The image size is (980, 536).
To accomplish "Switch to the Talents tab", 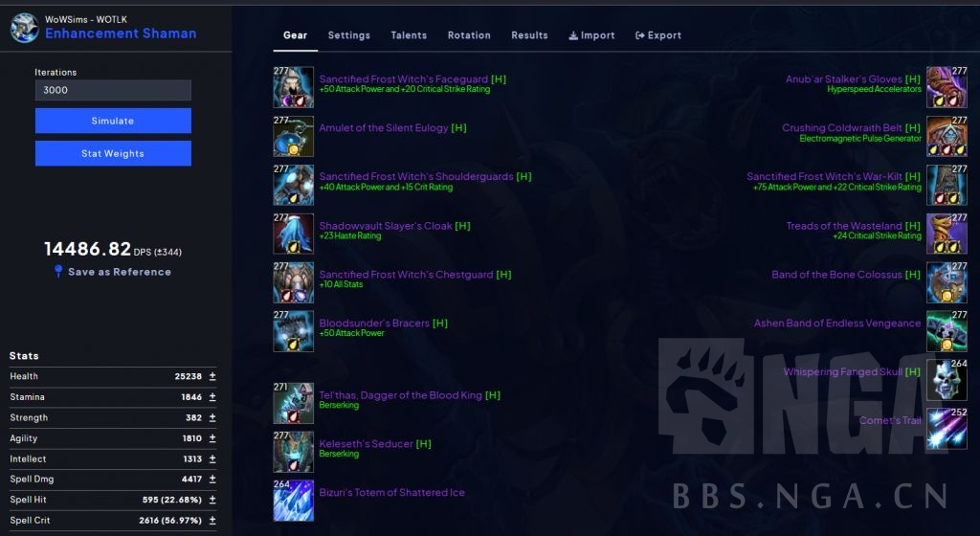I will tap(409, 35).
